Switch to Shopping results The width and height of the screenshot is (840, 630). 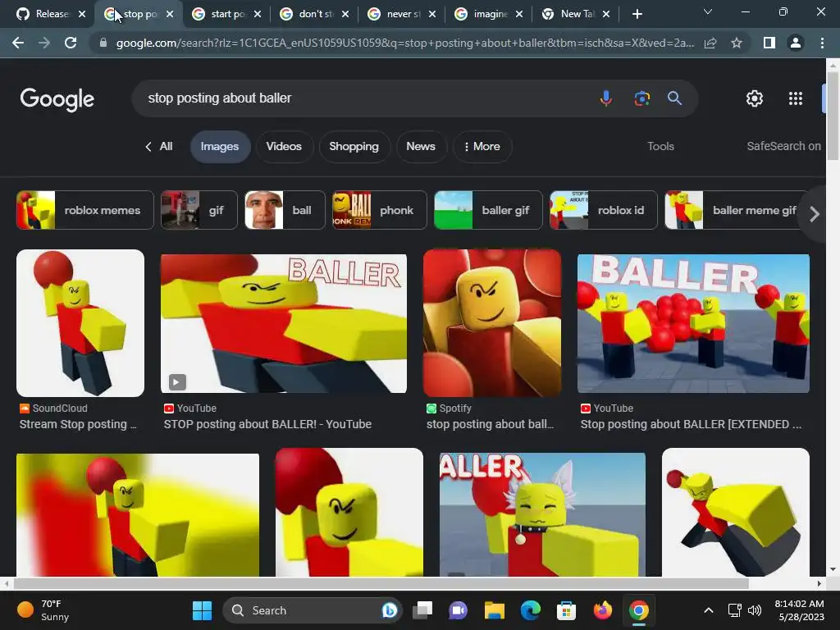tap(354, 146)
